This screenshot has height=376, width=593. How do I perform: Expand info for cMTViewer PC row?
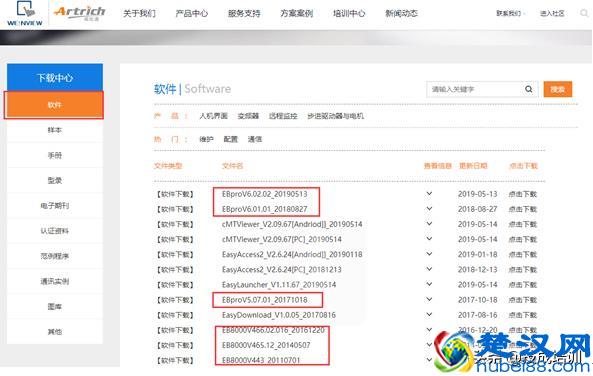pyautogui.click(x=429, y=239)
